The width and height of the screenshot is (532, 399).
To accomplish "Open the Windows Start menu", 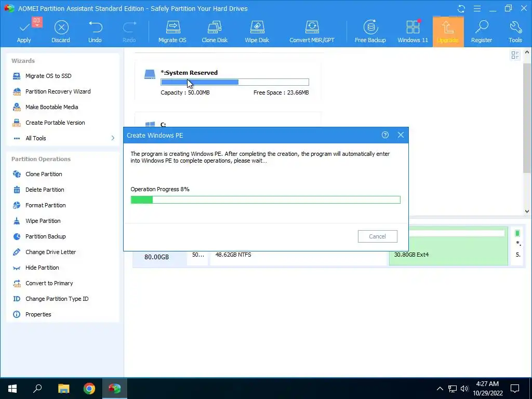I will pos(12,389).
